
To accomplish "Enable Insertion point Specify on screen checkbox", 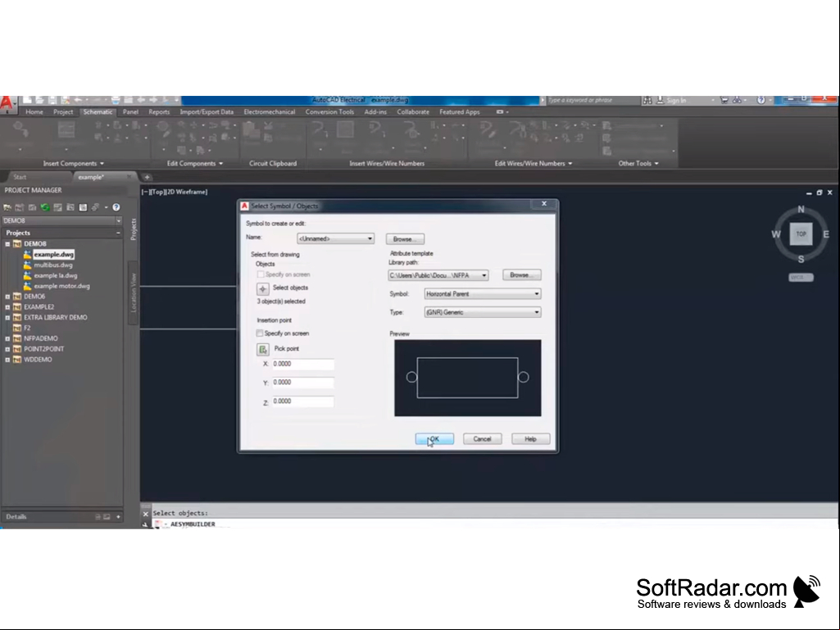I will [x=260, y=333].
